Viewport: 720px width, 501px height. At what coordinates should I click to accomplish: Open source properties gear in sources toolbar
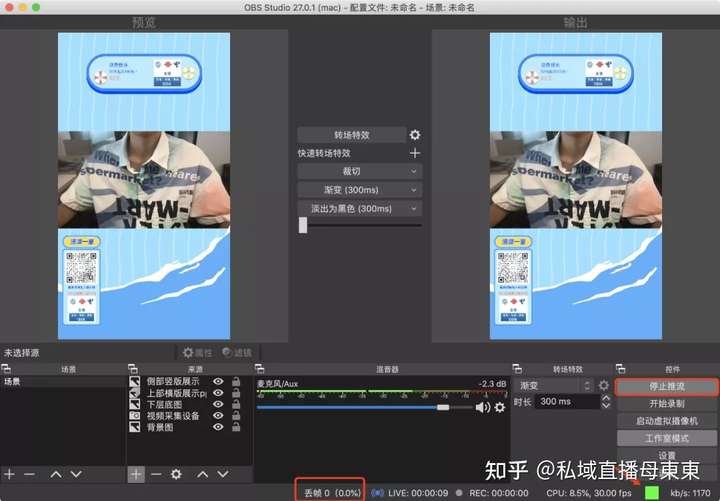(176, 474)
